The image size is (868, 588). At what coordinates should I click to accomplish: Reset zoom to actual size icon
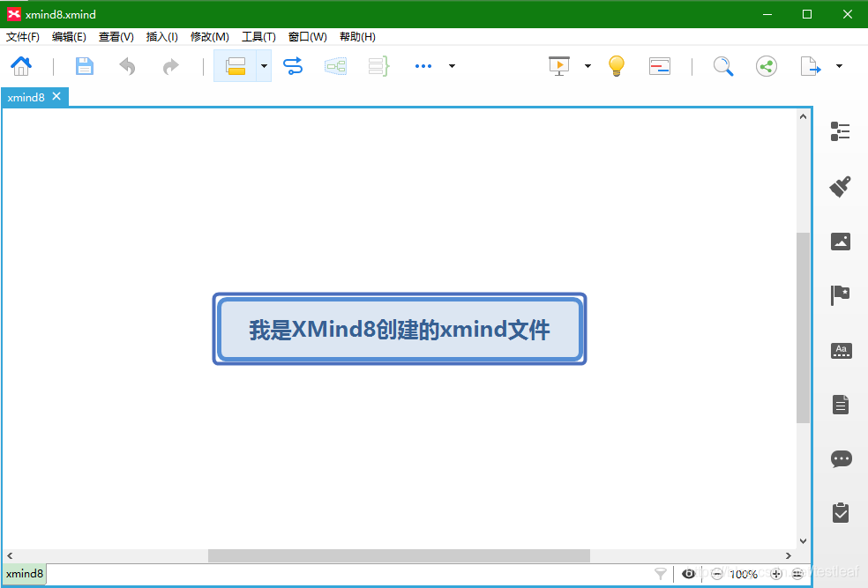pyautogui.click(x=797, y=574)
